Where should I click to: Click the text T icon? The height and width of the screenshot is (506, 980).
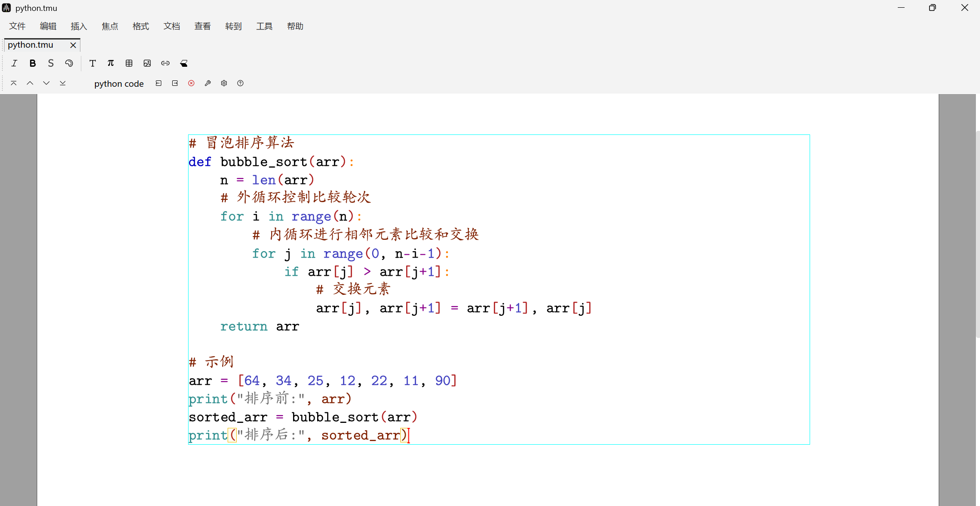pos(92,63)
